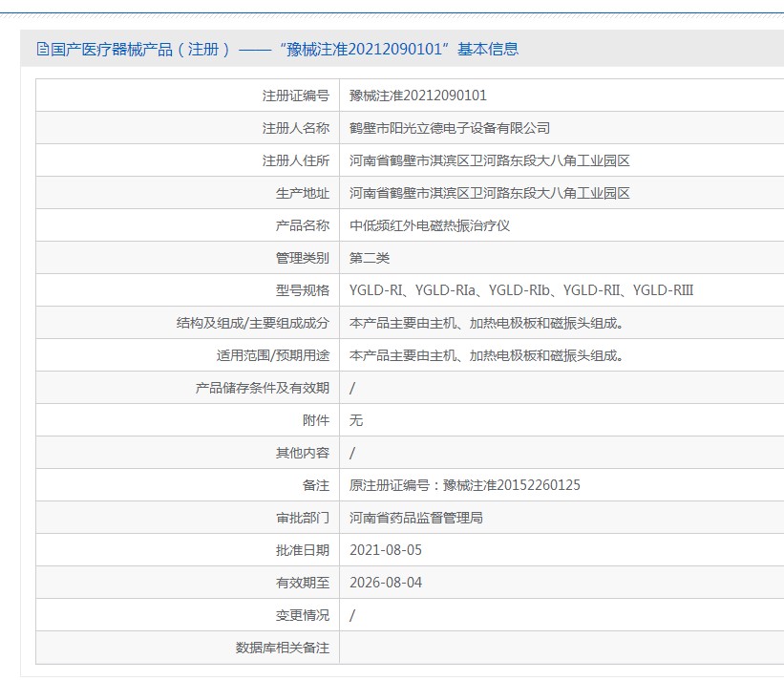This screenshot has height=681, width=784.
Task: Select the description text in the 结构及组成 row
Action: (x=486, y=323)
